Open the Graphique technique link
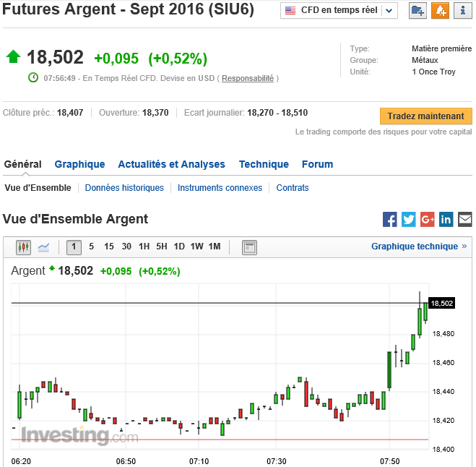 (x=419, y=247)
